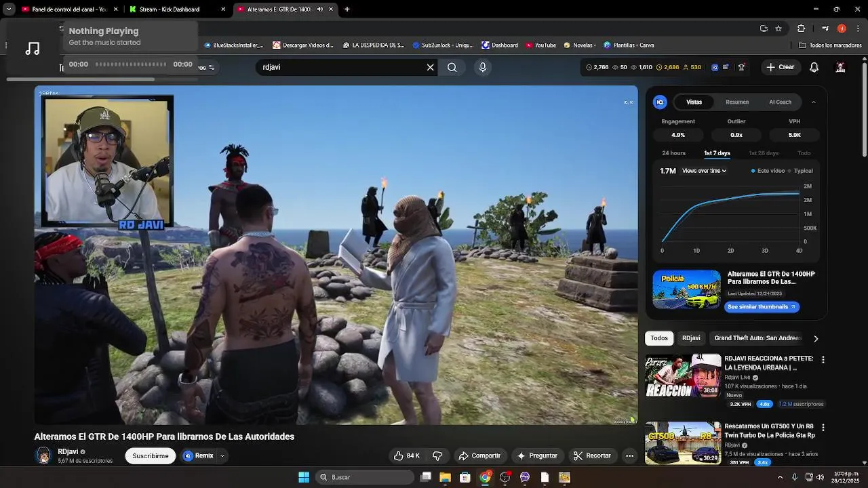The image size is (868, 488).
Task: Click the Recortar button
Action: pyautogui.click(x=592, y=455)
